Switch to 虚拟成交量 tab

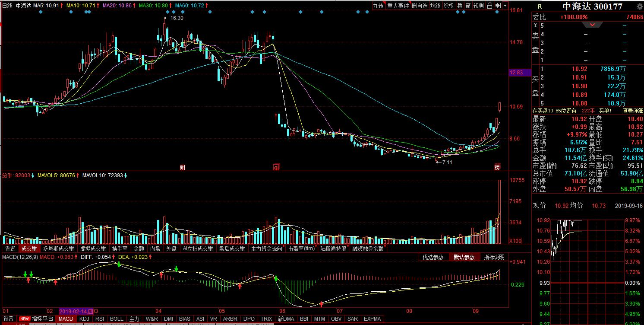pyautogui.click(x=93, y=249)
